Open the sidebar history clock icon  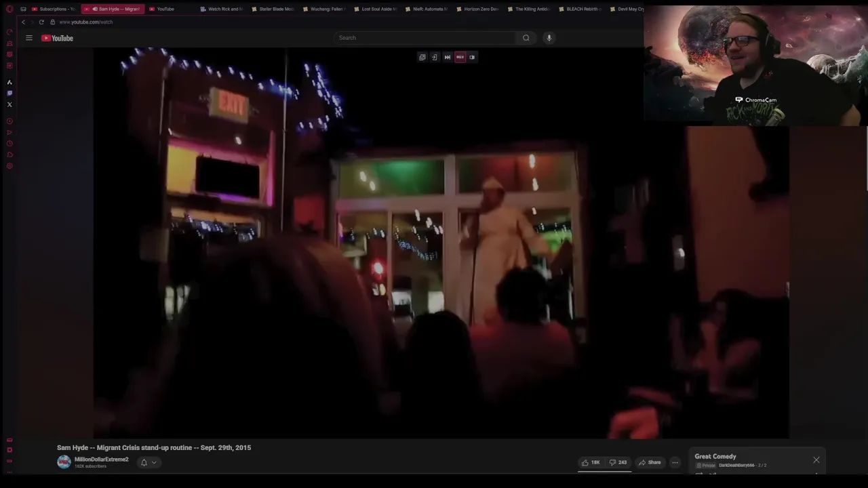(9, 144)
